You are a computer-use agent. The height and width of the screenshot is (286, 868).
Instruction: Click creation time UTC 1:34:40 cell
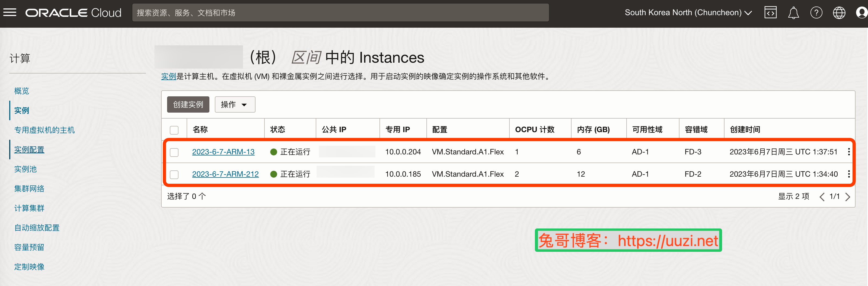click(x=783, y=174)
